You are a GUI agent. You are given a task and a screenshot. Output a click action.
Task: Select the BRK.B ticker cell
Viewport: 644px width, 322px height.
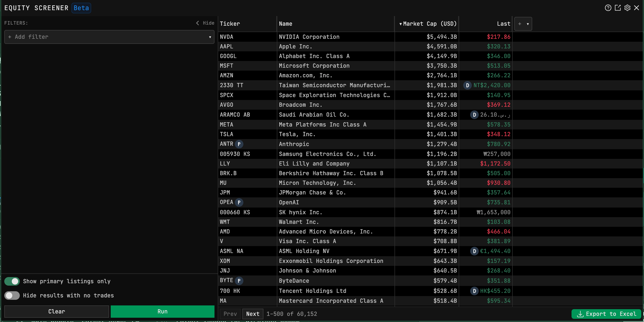[247, 173]
